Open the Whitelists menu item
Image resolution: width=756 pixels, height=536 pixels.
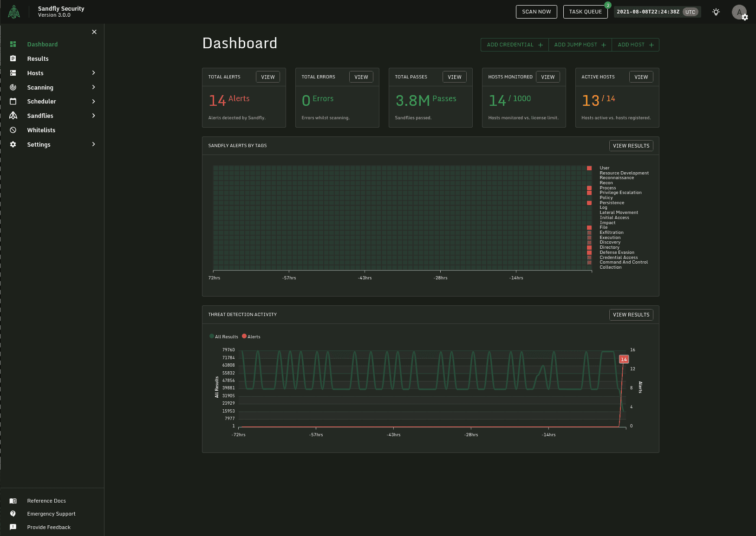pos(41,130)
